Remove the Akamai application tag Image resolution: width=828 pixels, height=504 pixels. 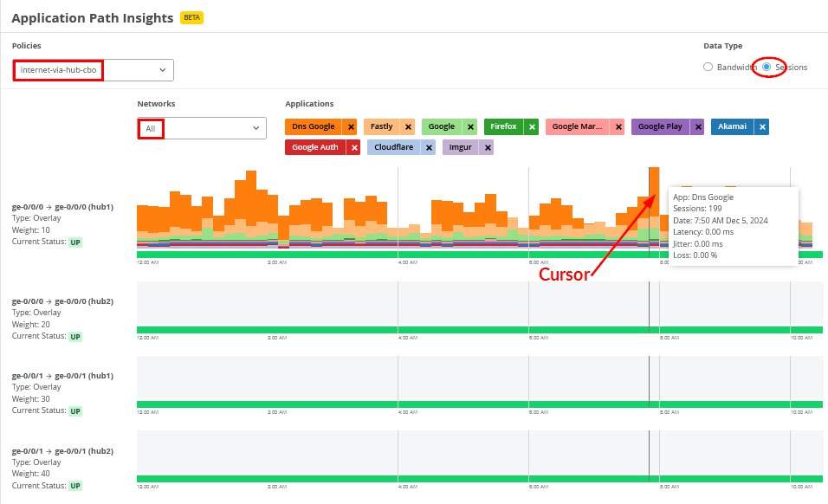pos(761,126)
